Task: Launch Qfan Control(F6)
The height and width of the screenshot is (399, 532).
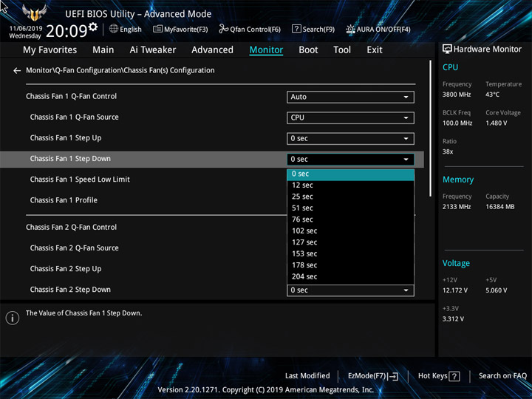Action: tap(250, 29)
